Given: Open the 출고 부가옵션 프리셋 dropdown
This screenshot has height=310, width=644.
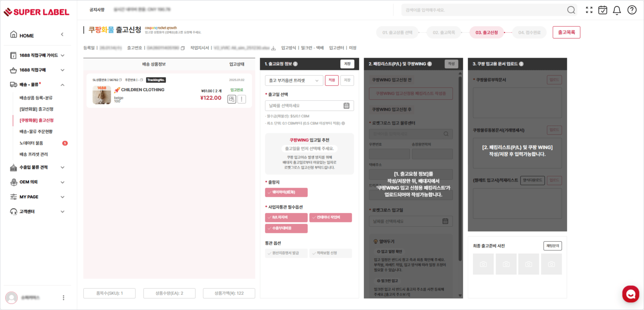Looking at the screenshot, I should click(x=294, y=80).
